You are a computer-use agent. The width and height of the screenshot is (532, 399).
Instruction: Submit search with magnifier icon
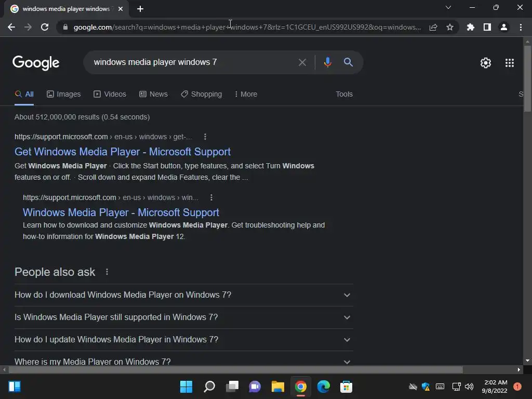point(349,62)
